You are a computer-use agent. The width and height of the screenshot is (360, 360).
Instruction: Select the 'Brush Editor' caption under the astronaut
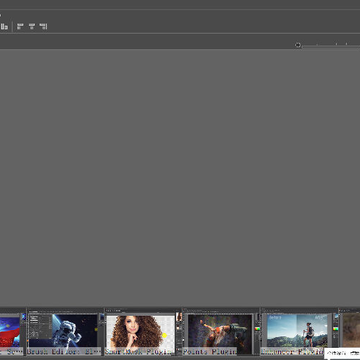tap(64, 351)
